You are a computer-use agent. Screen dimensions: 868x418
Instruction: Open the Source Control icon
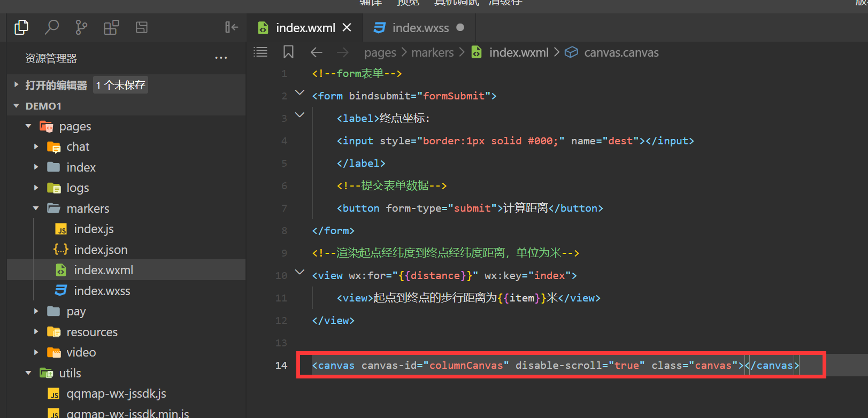click(x=81, y=27)
